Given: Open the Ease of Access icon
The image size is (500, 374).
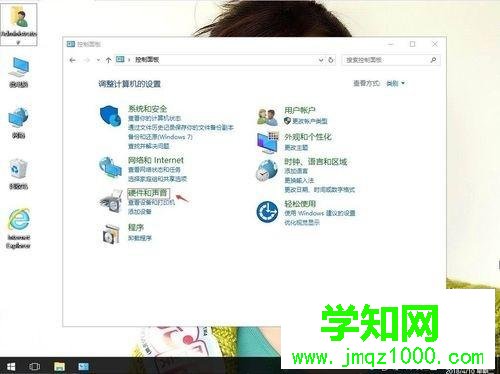Looking at the screenshot, I should pyautogui.click(x=267, y=212).
